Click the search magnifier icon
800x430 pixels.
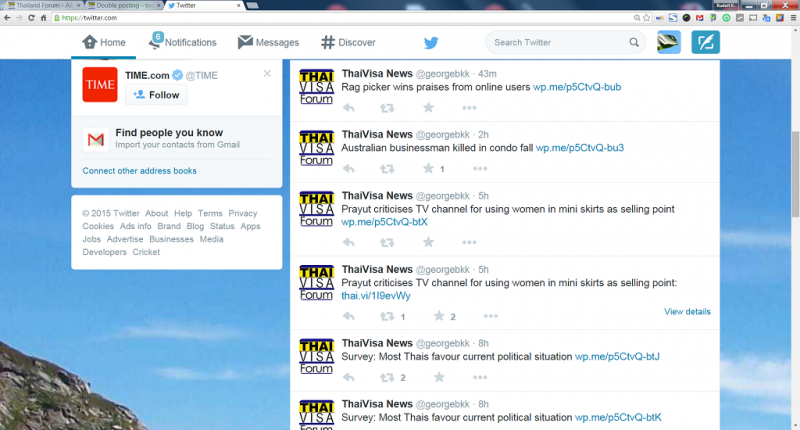click(x=634, y=42)
